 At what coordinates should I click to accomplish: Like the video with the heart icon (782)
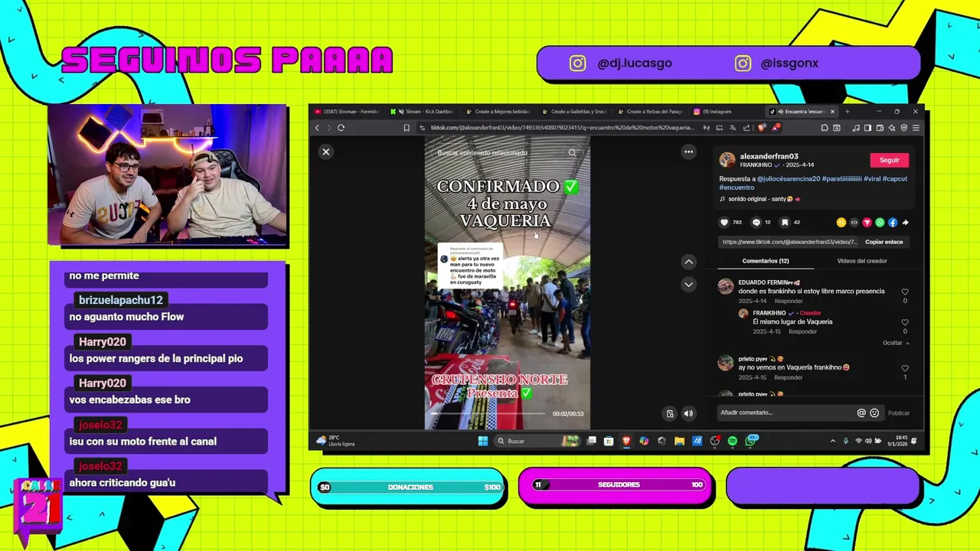724,222
